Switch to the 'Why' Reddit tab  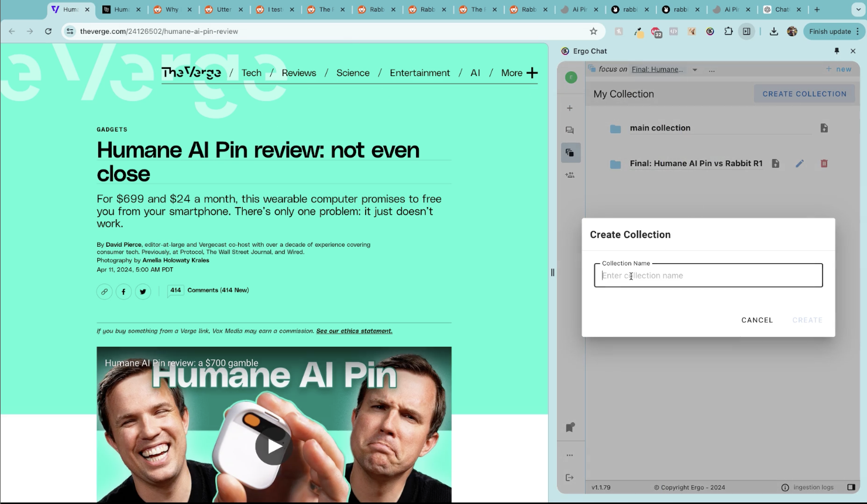point(172,9)
